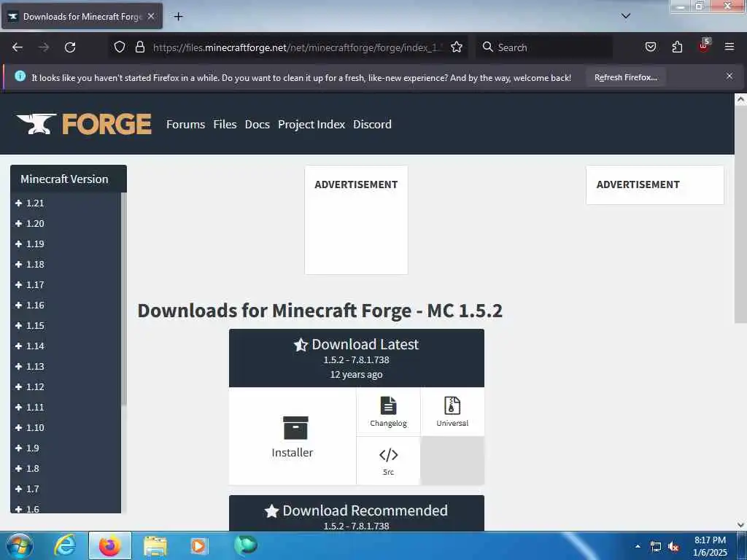Viewport: 747px width, 560px height.
Task: Open the Project Index nav link
Action: tap(311, 124)
